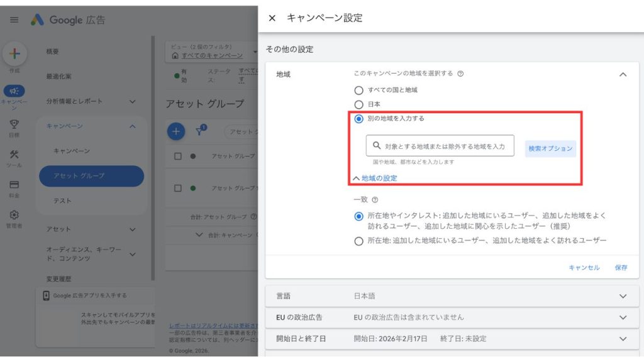The width and height of the screenshot is (644, 362).
Task: Switch to アセット グループ in sidebar navigation
Action: 79,176
